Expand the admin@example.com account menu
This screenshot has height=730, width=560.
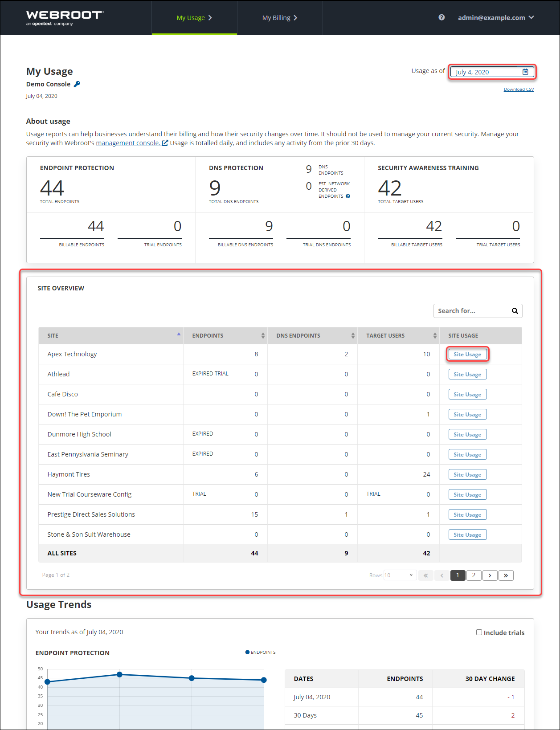pos(495,18)
